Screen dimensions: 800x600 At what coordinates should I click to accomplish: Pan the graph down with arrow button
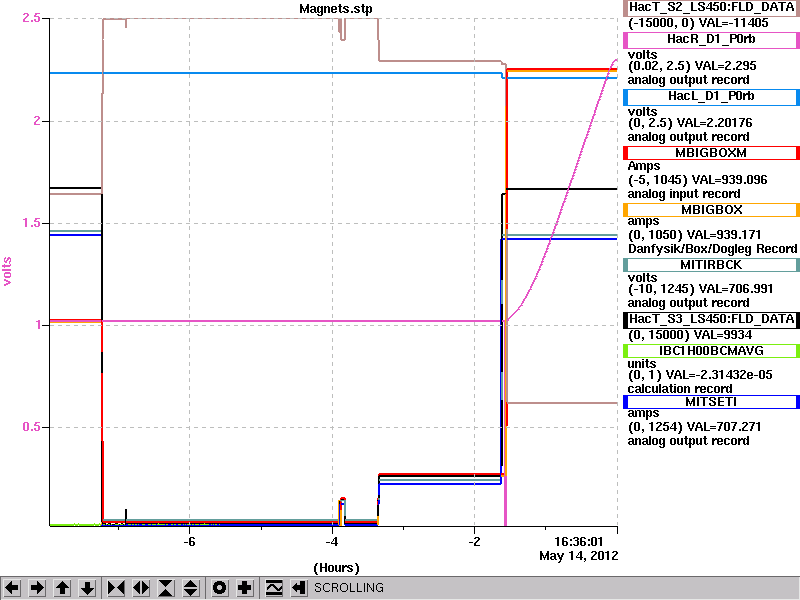coord(87,588)
